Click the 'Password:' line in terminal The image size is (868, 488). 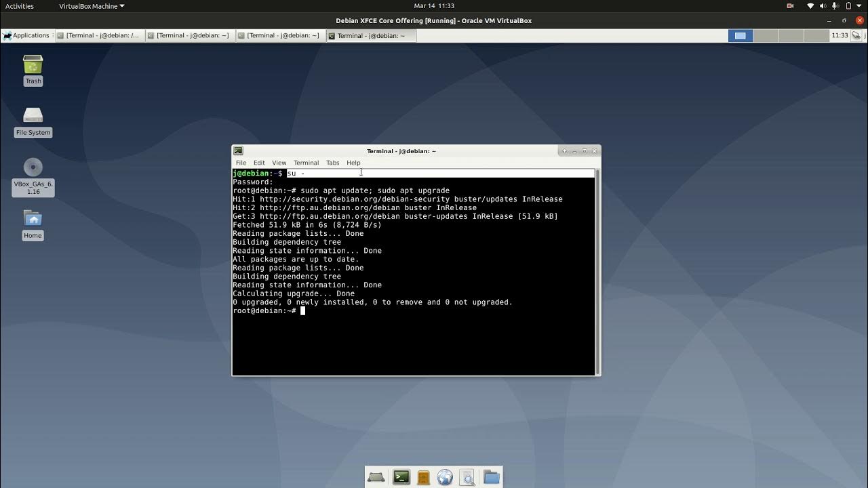pos(253,182)
